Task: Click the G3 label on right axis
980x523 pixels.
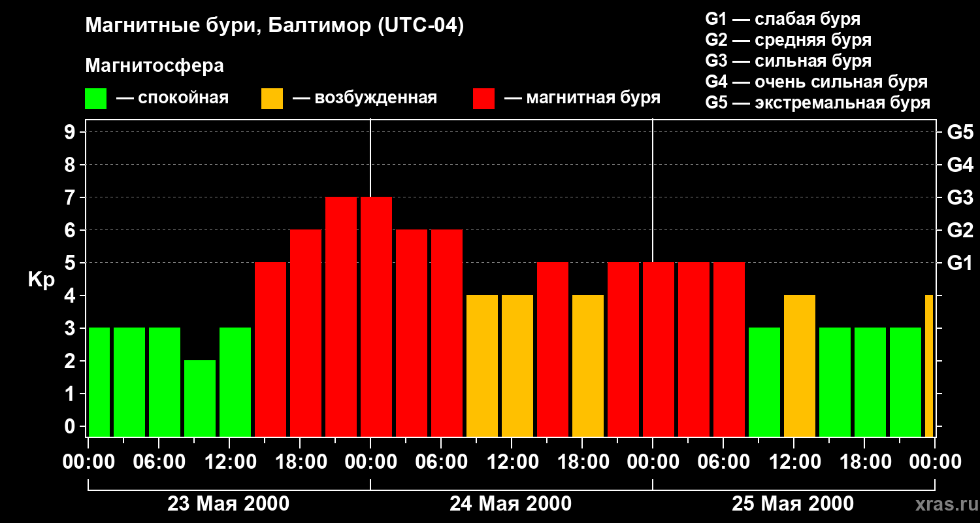Action: pyautogui.click(x=960, y=197)
